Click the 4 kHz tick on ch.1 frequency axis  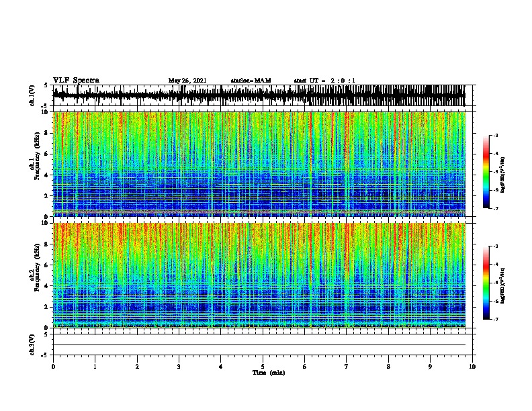pos(47,175)
